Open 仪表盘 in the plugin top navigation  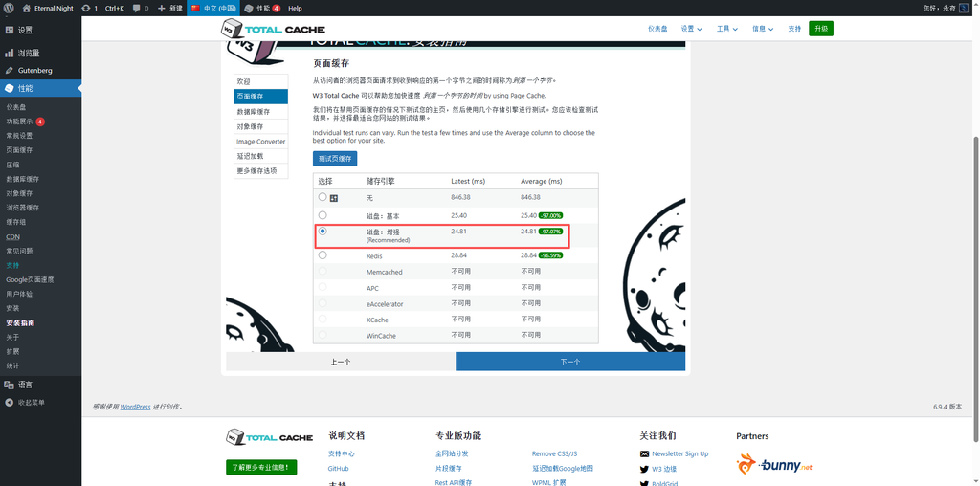[x=657, y=29]
